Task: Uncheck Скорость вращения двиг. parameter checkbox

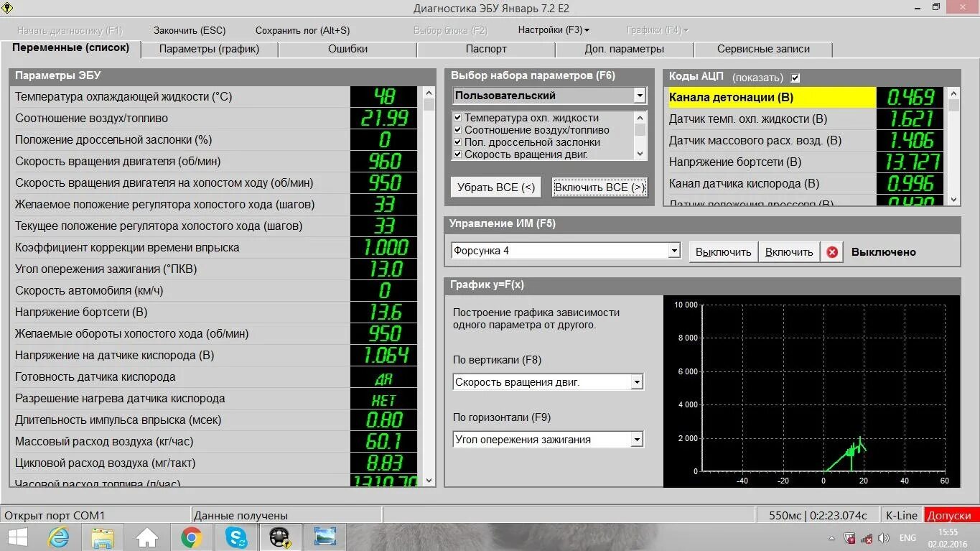Action: coord(457,154)
